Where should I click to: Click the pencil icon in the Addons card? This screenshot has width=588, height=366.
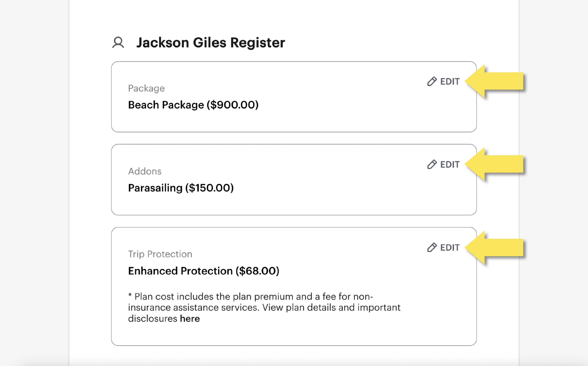click(x=432, y=165)
